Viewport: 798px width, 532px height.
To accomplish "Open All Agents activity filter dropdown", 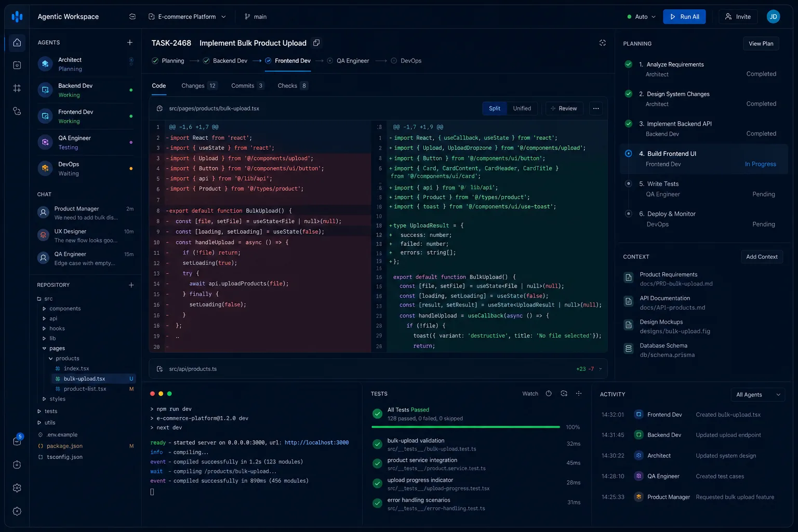I will click(758, 395).
